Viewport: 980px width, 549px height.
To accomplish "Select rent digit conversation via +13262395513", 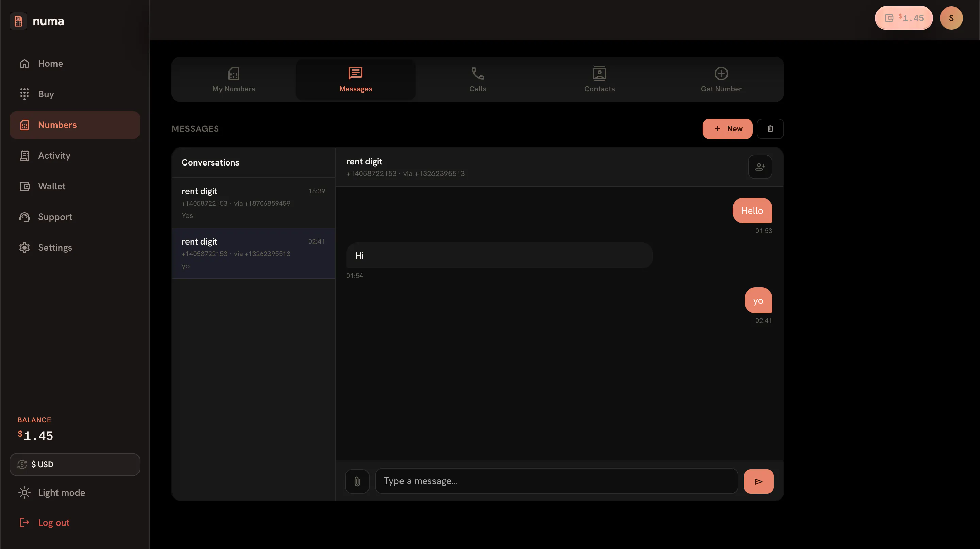I will click(x=254, y=254).
